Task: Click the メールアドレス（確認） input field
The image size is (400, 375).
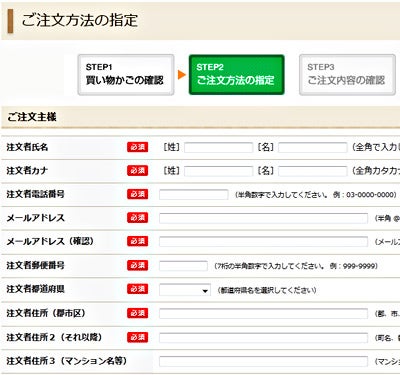Action: 264,242
